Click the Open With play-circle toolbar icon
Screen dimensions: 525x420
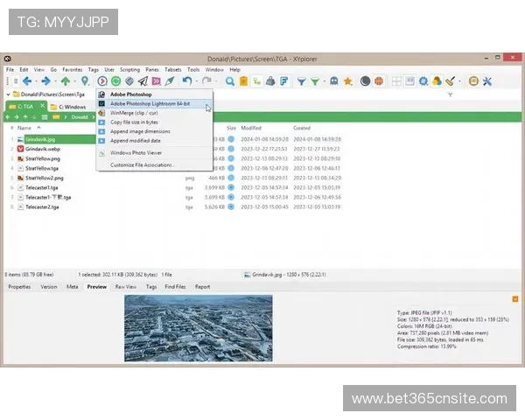pyautogui.click(x=102, y=81)
